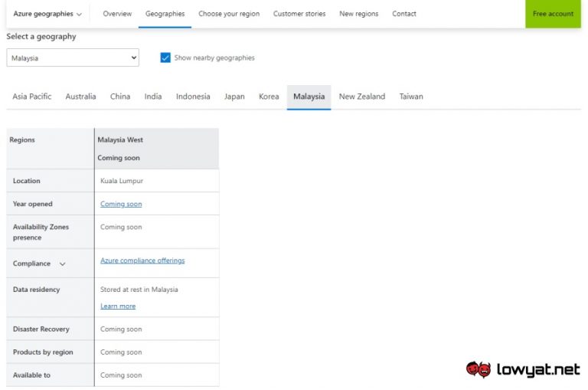Image resolution: width=588 pixels, height=390 pixels.
Task: Open the Contact nav item
Action: pos(404,14)
